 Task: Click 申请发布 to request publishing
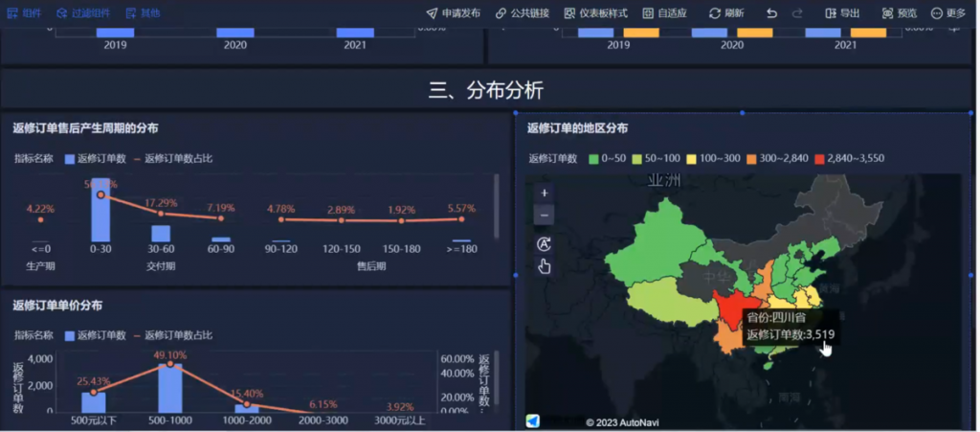coord(453,13)
